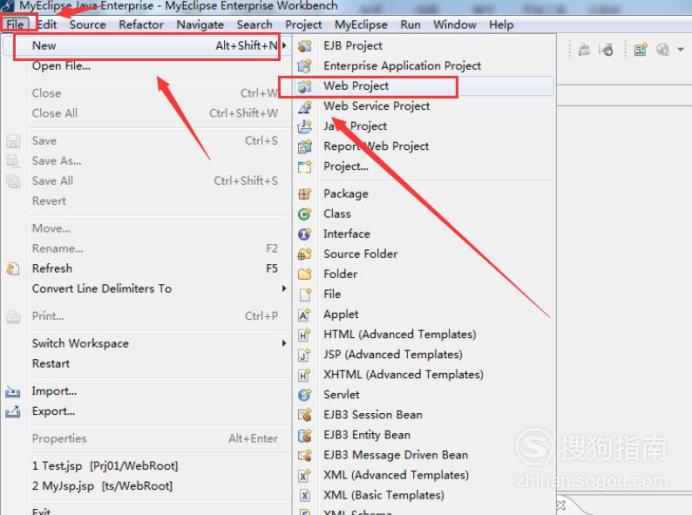Open the Window menu

[x=455, y=24]
